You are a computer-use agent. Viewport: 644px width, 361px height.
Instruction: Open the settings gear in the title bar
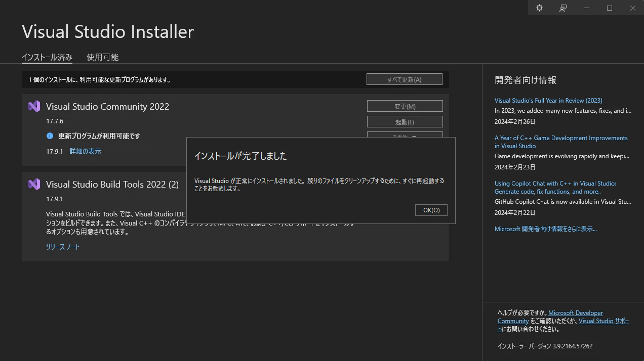point(539,8)
